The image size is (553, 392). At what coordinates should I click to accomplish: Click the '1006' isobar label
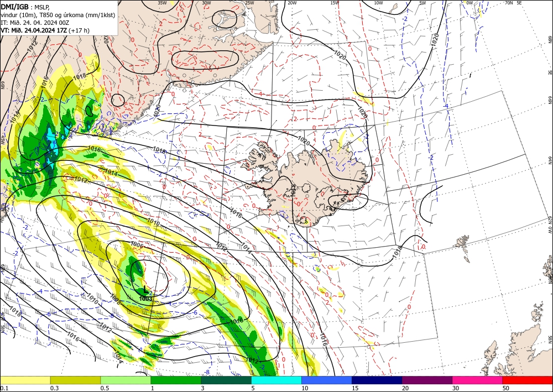(x=137, y=244)
